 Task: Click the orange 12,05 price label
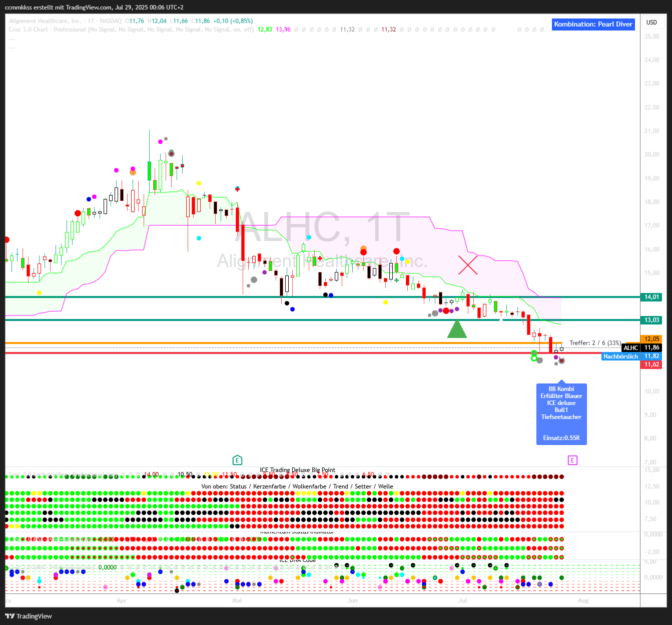651,339
